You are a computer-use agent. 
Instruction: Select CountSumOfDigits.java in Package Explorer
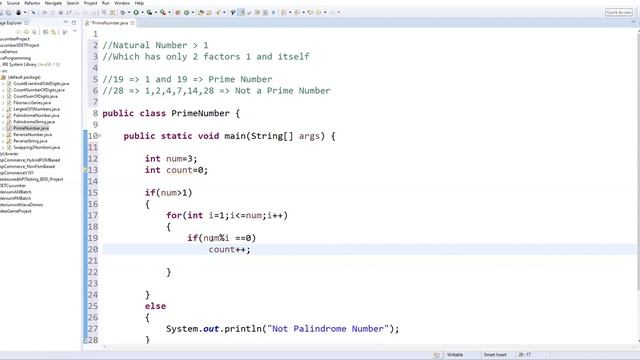click(36, 96)
